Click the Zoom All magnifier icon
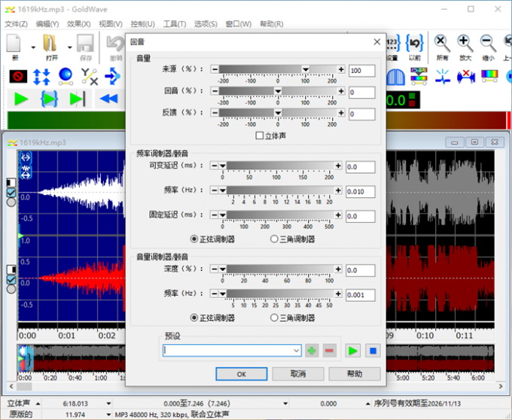The image size is (512, 420). point(442,44)
